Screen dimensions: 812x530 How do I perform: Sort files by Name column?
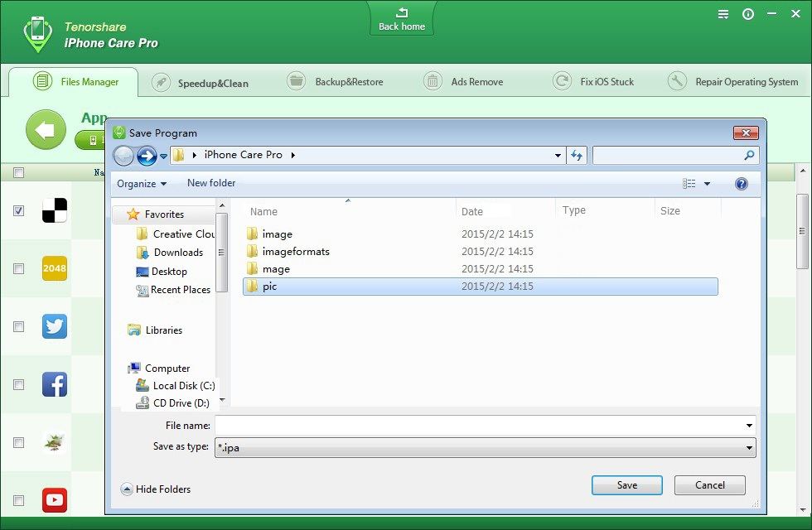[x=263, y=211]
